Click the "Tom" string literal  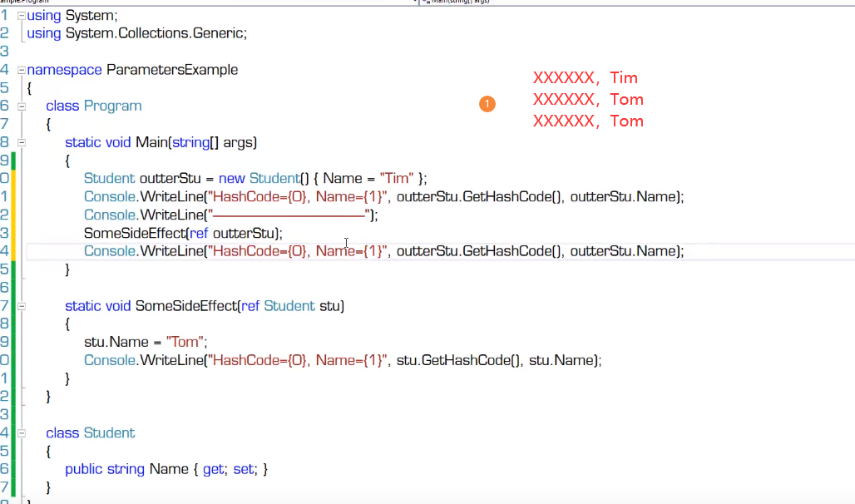pos(185,342)
